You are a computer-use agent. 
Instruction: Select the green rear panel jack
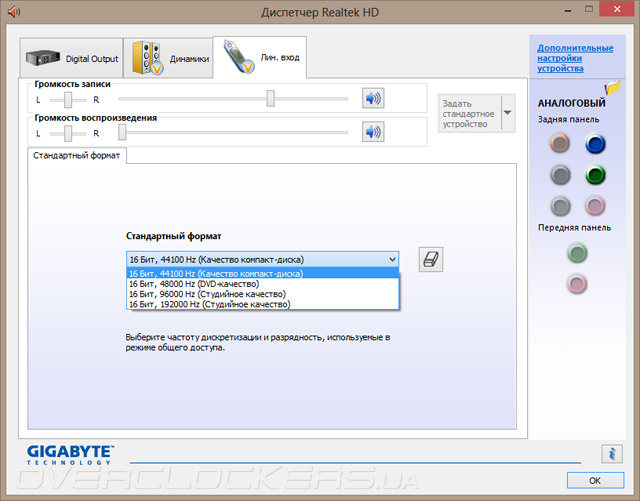pos(595,175)
